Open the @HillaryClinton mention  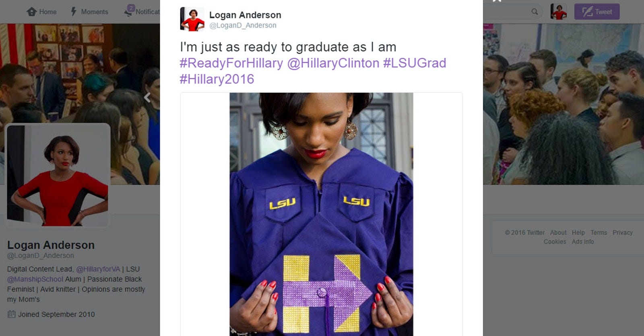click(x=333, y=63)
